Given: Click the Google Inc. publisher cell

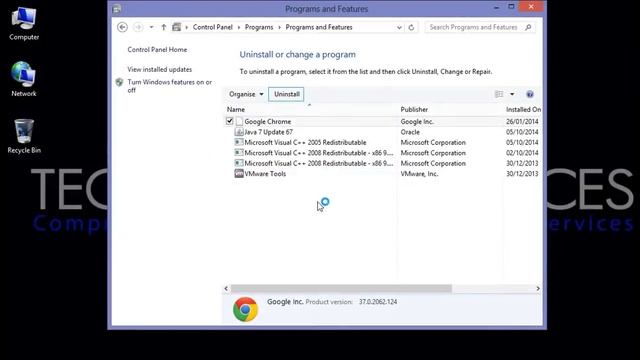Looking at the screenshot, I should tap(417, 122).
